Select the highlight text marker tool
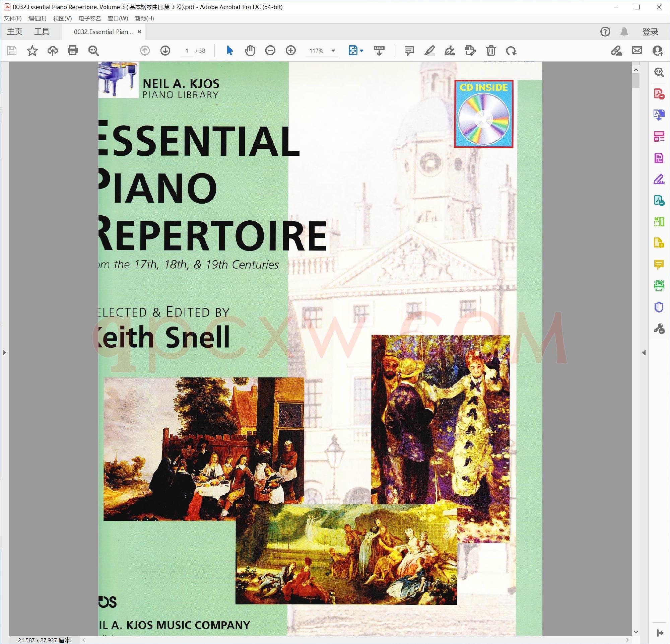The height and width of the screenshot is (644, 670). point(429,51)
